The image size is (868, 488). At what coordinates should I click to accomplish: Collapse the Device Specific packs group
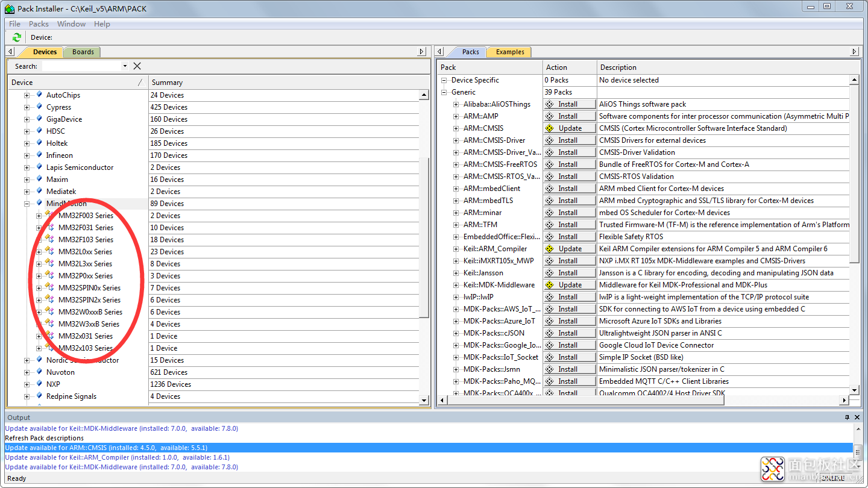(x=444, y=80)
